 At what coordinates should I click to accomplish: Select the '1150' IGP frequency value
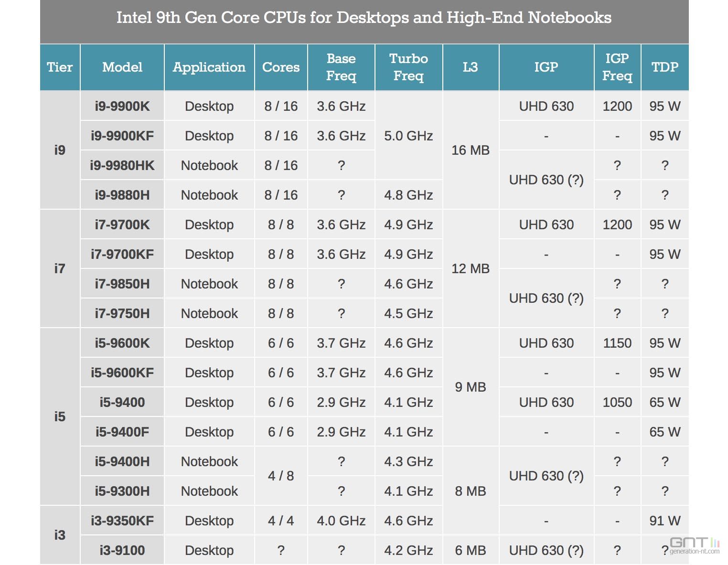tap(617, 343)
